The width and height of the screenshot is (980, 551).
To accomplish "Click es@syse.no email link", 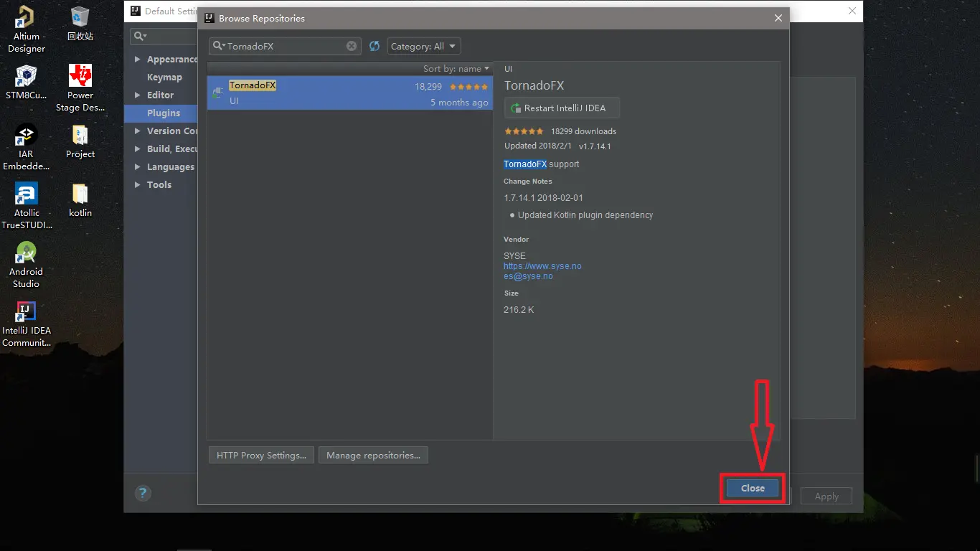I will [x=528, y=276].
